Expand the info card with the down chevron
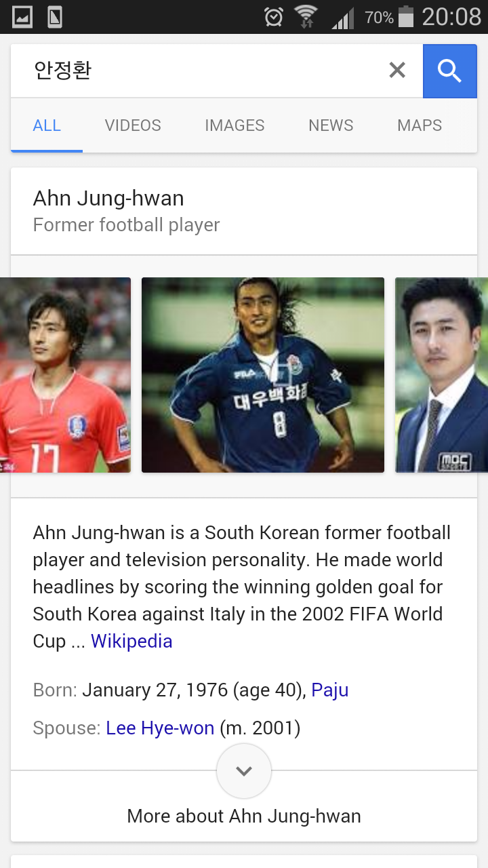The height and width of the screenshot is (868, 488). point(244,771)
